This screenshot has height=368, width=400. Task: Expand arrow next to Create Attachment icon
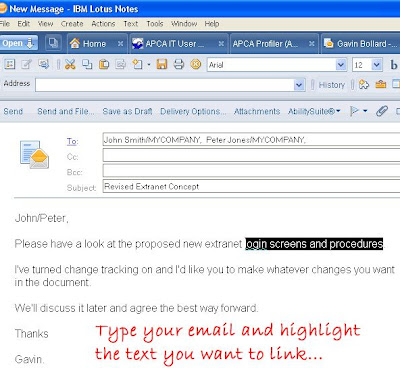point(149,64)
